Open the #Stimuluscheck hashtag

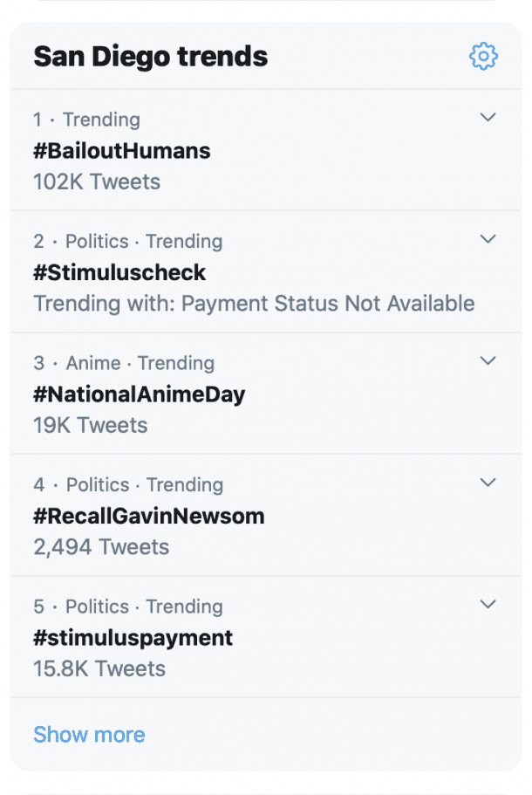coord(119,272)
